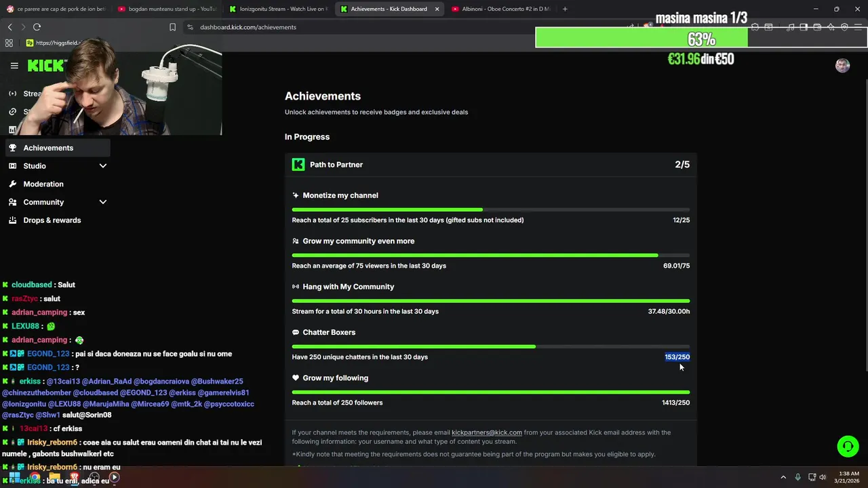The height and width of the screenshot is (488, 868).
Task: Click the kickpartners@kick.com email link
Action: click(x=487, y=432)
